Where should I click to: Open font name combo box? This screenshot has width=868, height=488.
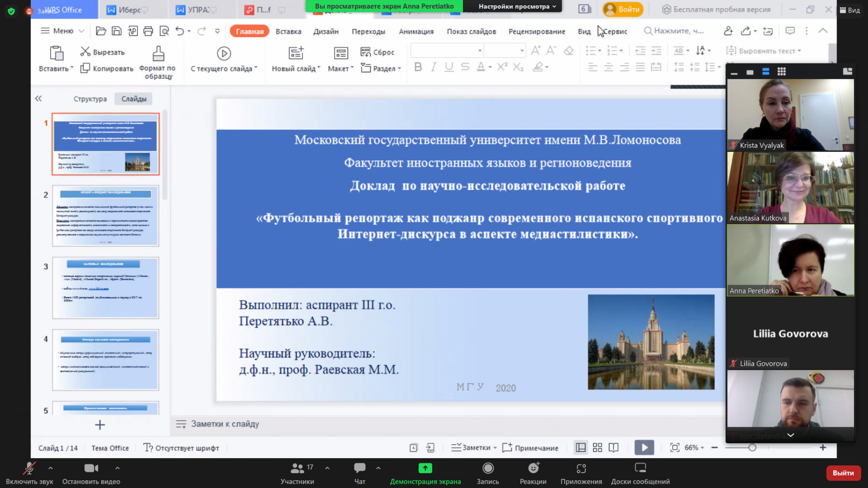pos(447,51)
